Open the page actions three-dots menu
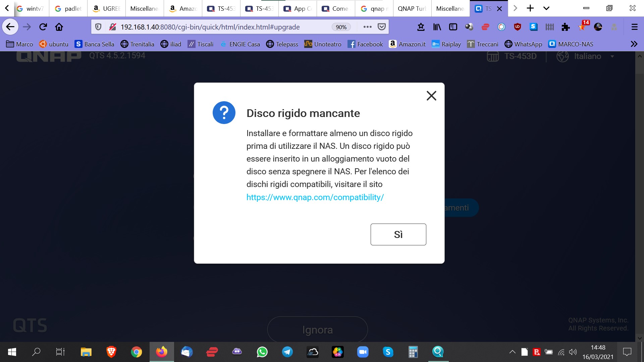The width and height of the screenshot is (644, 362). click(x=367, y=27)
